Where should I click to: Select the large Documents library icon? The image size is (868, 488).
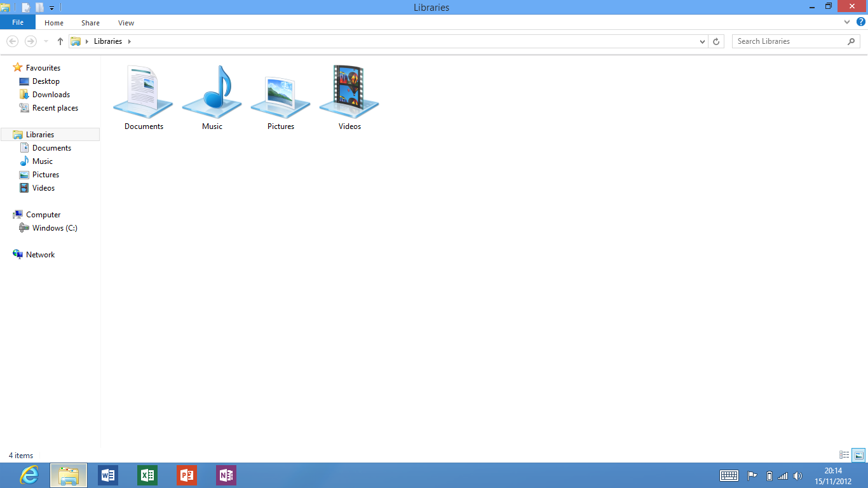pos(144,91)
